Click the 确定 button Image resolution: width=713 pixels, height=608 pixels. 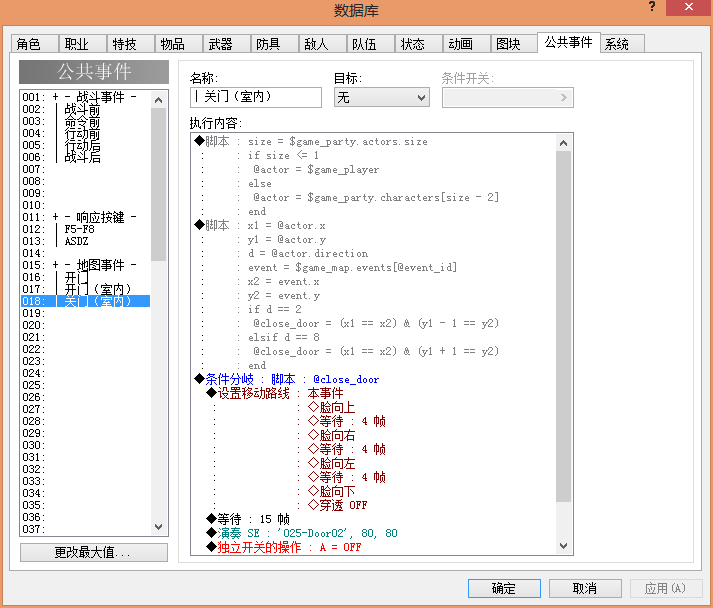(504, 588)
